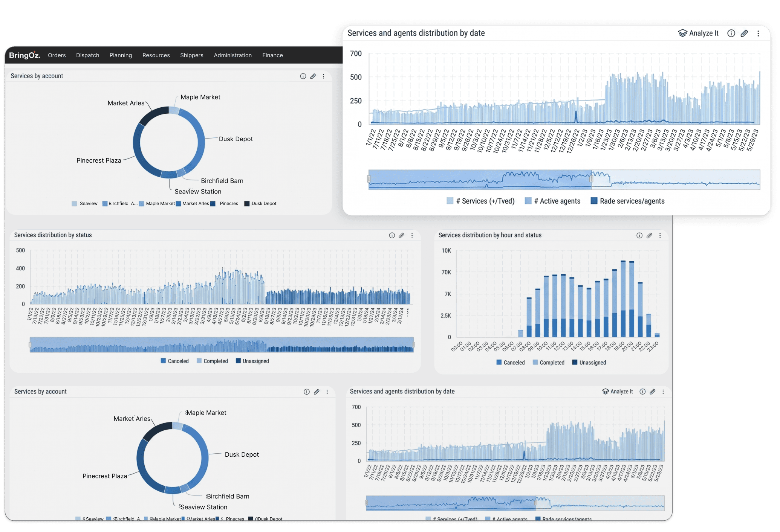Open more options on distribution by hour and status
Image resolution: width=780 pixels, height=532 pixels.
click(660, 235)
